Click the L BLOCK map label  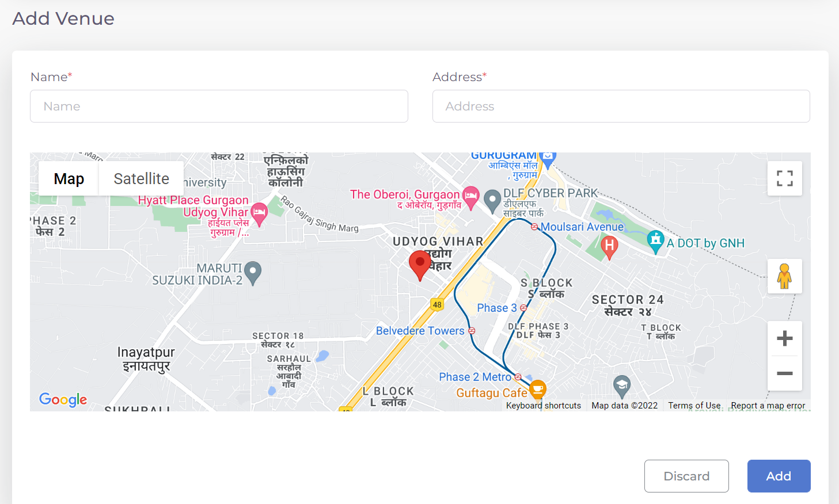click(388, 391)
